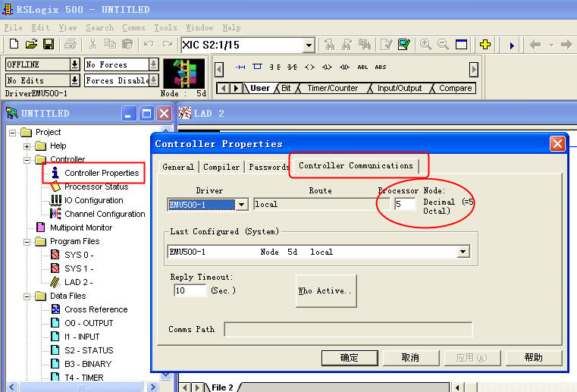Save the project with the floppy disk icon
This screenshot has height=392, width=577.
pos(49,44)
